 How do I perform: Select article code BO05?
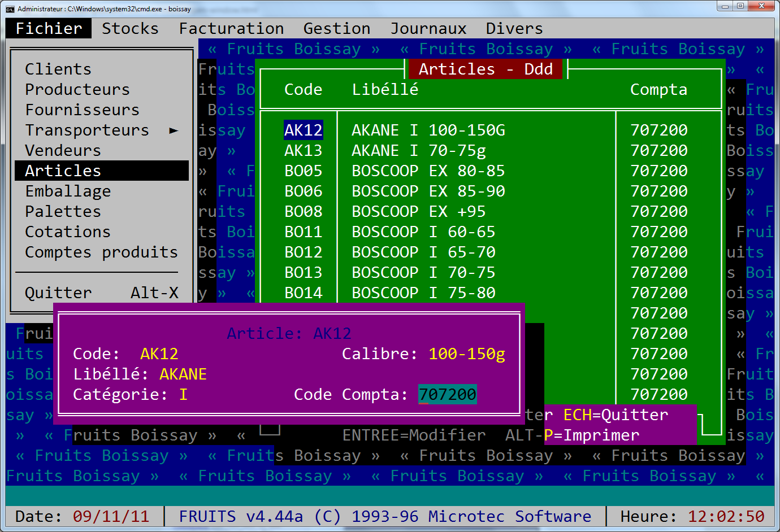point(304,171)
